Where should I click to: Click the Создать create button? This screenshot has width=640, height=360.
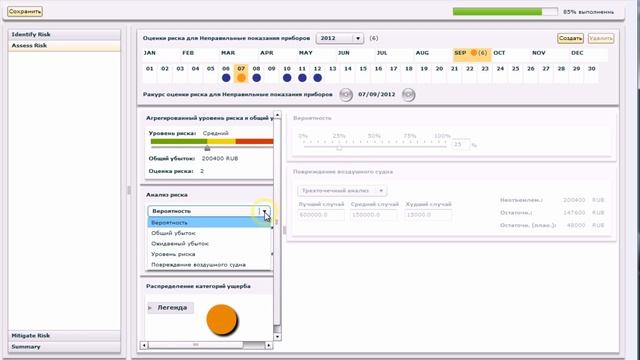tap(570, 38)
